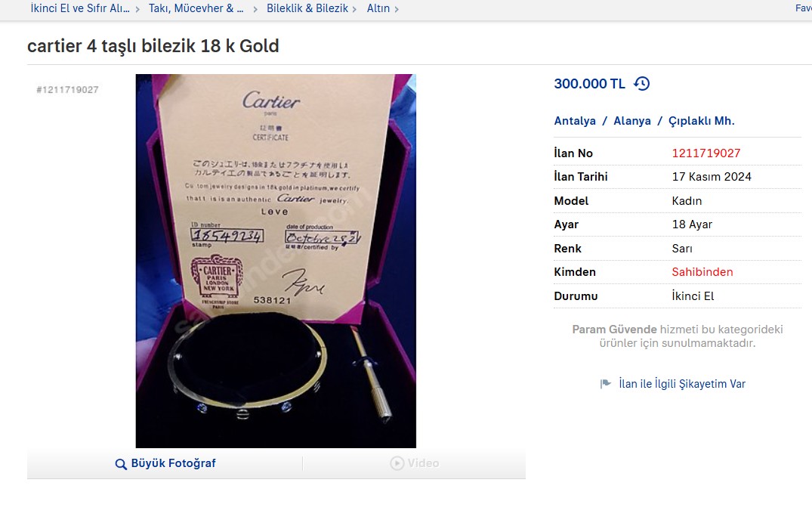Click the chevron after Bileklik & Bilezik
This screenshot has width=812, height=523.
tap(355, 9)
